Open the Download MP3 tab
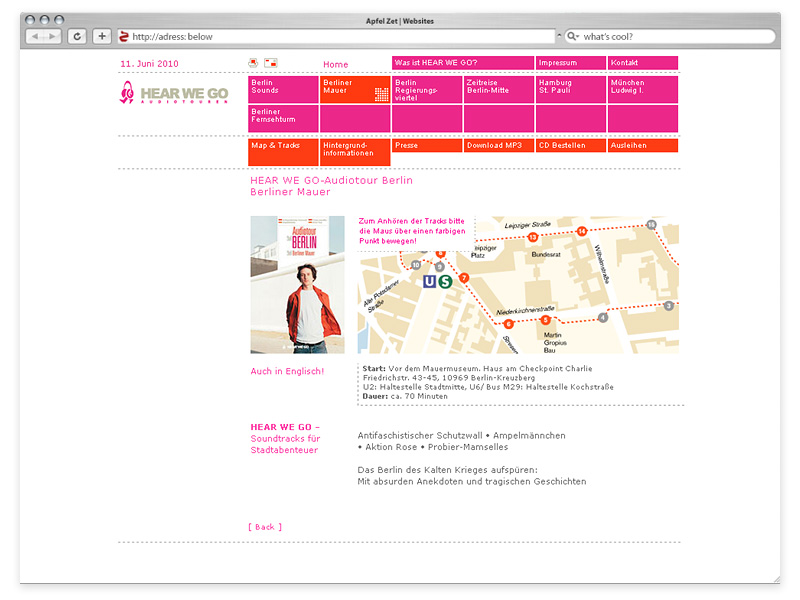Viewport: 800px width, 600px height. [499, 145]
